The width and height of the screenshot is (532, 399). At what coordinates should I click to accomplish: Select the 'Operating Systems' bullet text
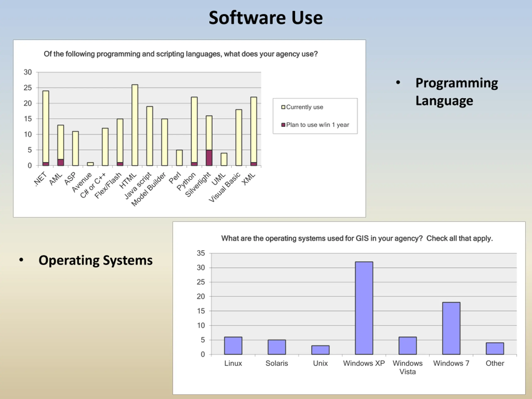pos(95,260)
